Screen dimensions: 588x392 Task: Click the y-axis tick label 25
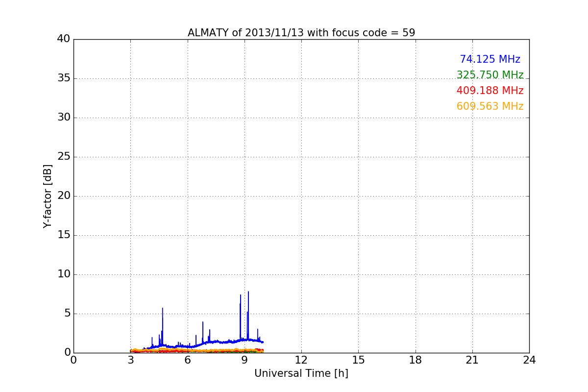pyautogui.click(x=63, y=157)
